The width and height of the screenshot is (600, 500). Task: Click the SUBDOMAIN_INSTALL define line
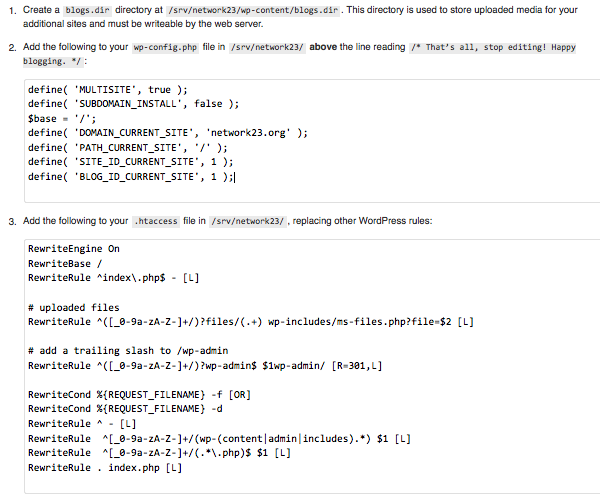click(133, 103)
